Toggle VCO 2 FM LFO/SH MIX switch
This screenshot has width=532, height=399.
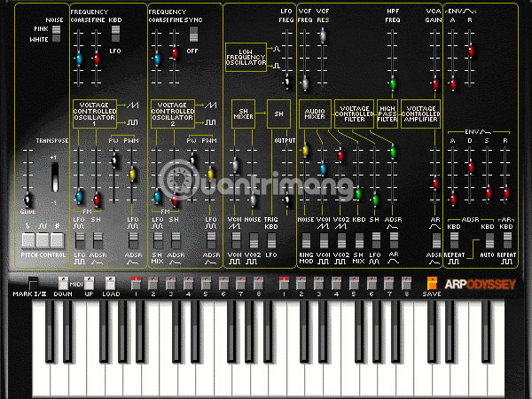tap(158, 240)
